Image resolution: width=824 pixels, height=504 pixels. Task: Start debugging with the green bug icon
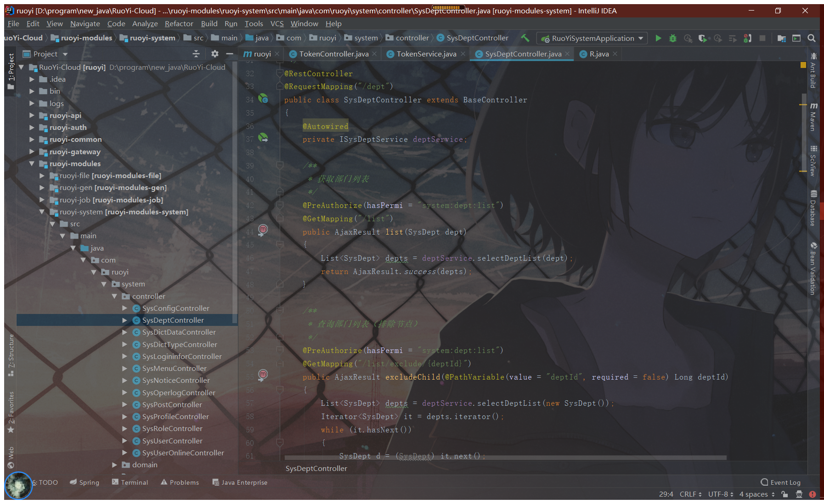[x=673, y=38]
